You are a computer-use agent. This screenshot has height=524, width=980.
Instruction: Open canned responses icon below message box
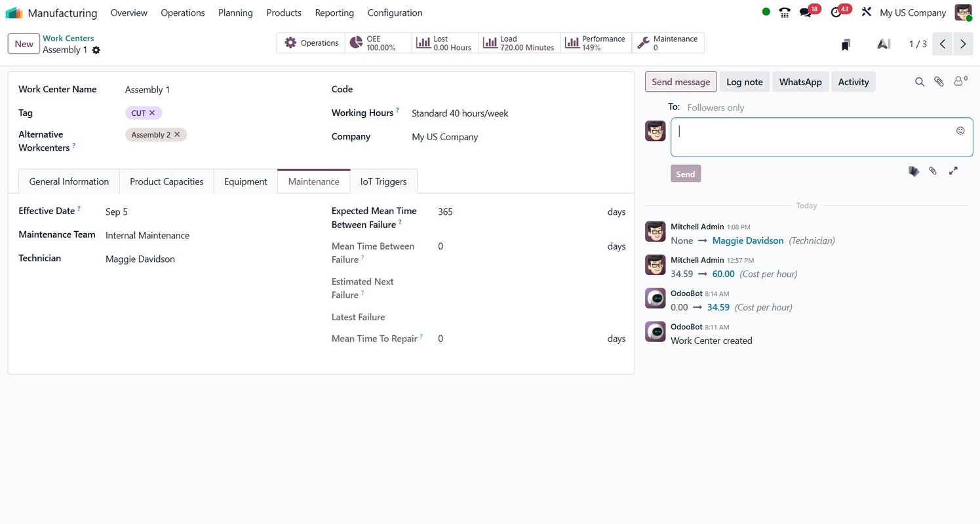[x=914, y=171]
